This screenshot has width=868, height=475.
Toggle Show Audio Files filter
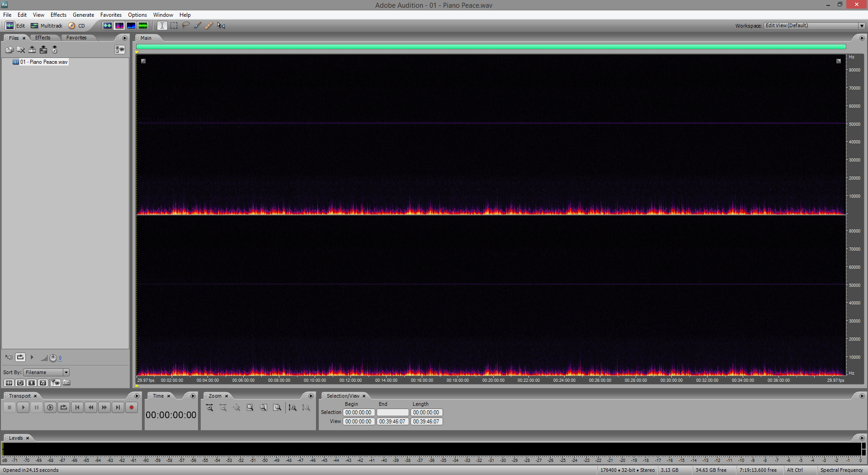tap(9, 383)
